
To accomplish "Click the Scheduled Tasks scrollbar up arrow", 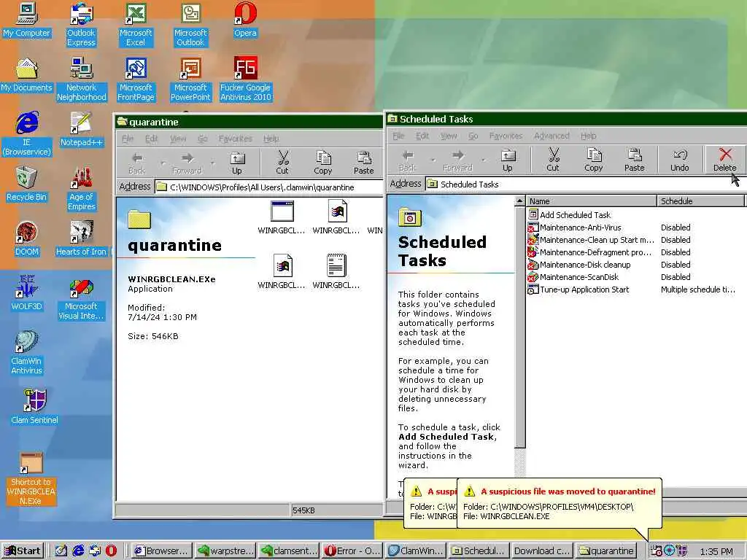I will tap(519, 201).
